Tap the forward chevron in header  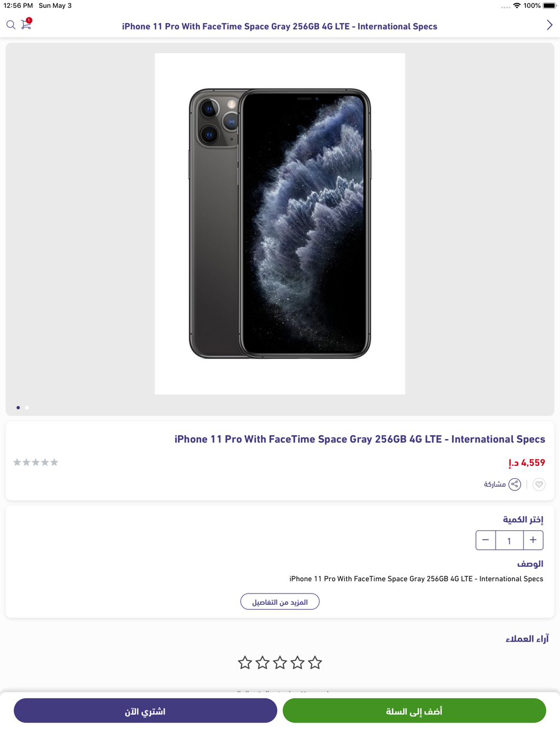549,25
